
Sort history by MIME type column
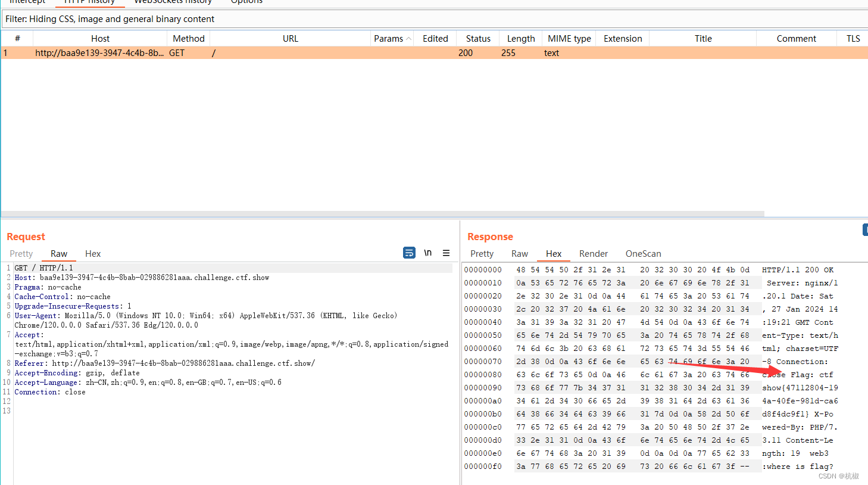point(569,39)
